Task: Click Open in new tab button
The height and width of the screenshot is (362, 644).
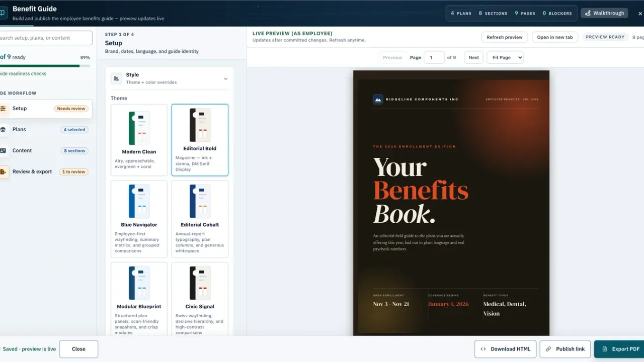Action: click(555, 37)
